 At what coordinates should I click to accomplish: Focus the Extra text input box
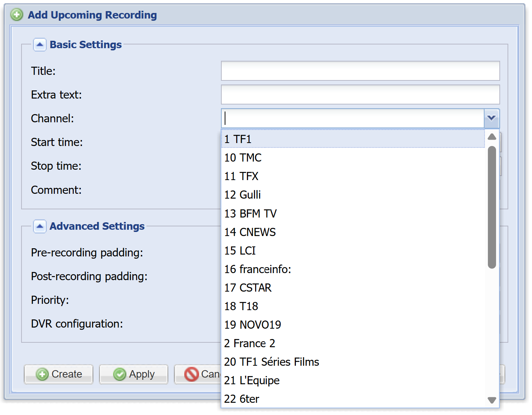click(x=360, y=94)
